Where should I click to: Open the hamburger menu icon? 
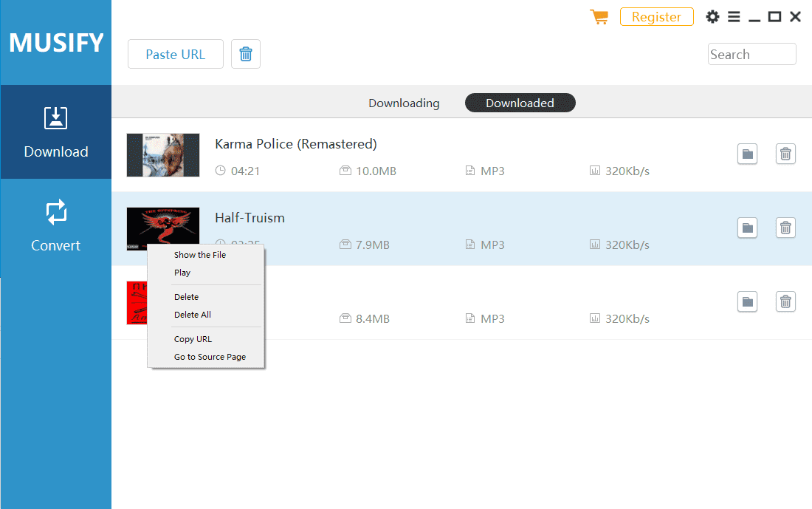point(734,16)
